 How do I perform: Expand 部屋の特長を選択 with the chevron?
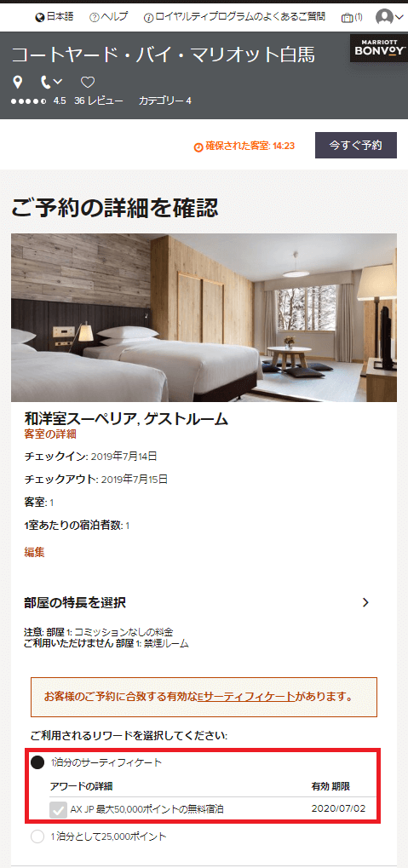pyautogui.click(x=365, y=603)
